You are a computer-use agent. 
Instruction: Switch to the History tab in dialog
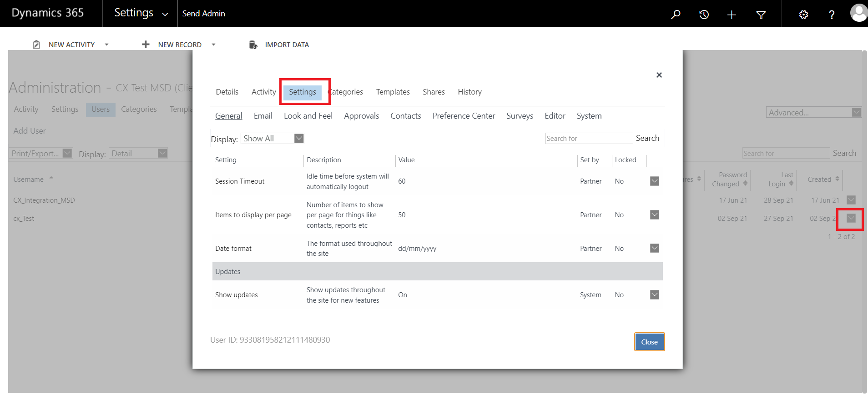click(469, 92)
